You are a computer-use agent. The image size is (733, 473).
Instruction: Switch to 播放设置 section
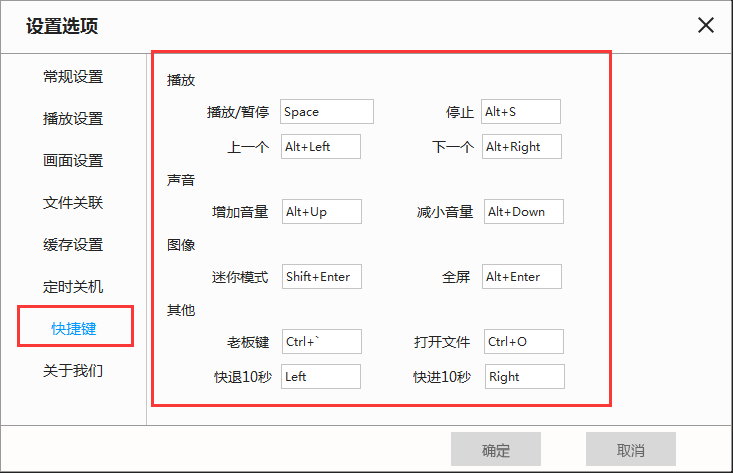pyautogui.click(x=73, y=119)
